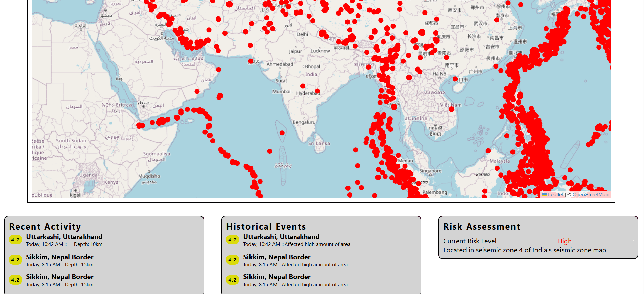The height and width of the screenshot is (294, 644).
Task: Click the Risk Assessment heading
Action: 482,226
